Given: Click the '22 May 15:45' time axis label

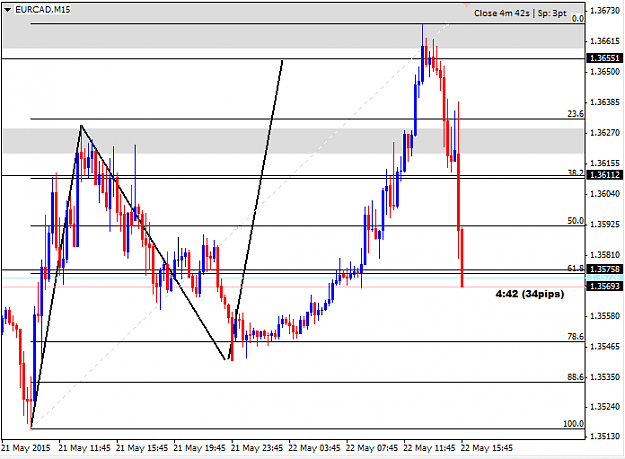Looking at the screenshot, I should 487,448.
